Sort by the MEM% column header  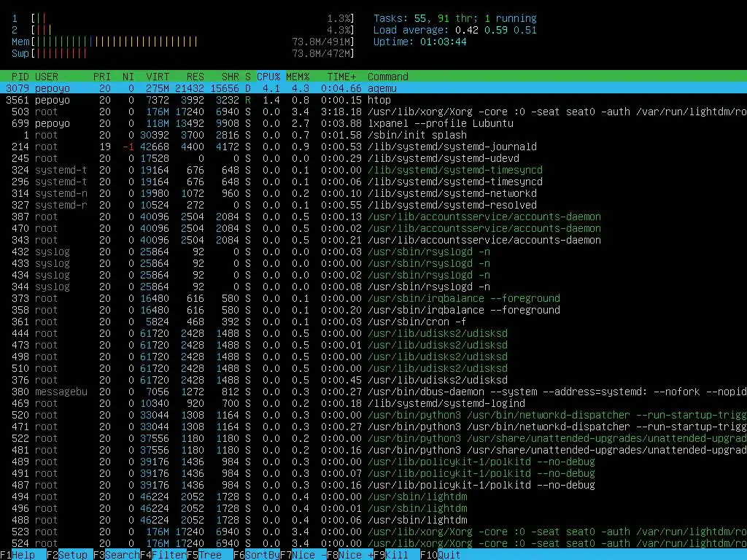[x=298, y=77]
